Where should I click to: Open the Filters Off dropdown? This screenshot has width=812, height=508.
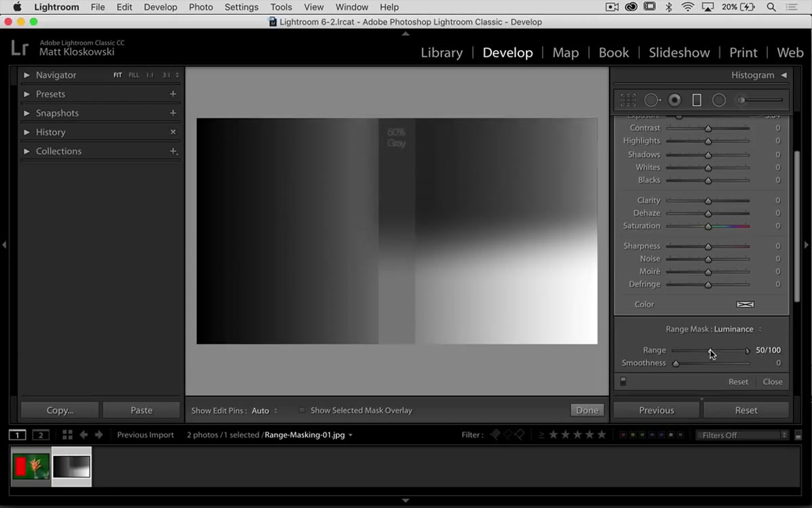pyautogui.click(x=743, y=435)
